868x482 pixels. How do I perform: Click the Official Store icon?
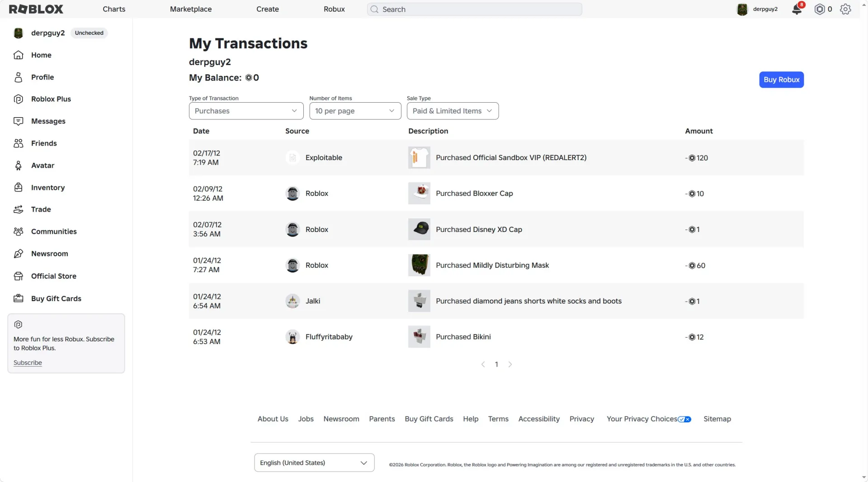[x=19, y=276]
